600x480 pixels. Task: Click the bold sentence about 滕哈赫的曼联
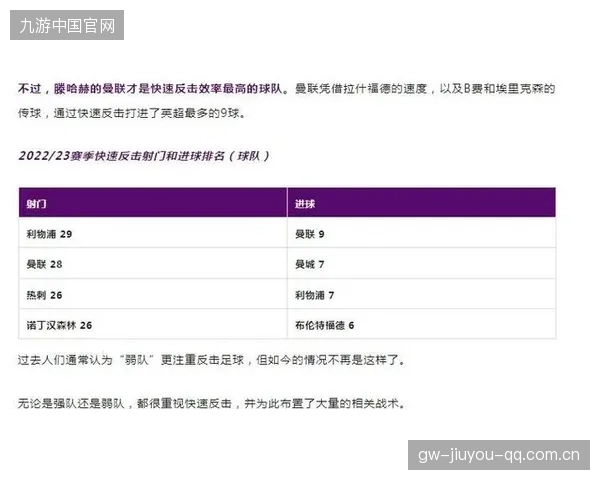tap(153, 89)
